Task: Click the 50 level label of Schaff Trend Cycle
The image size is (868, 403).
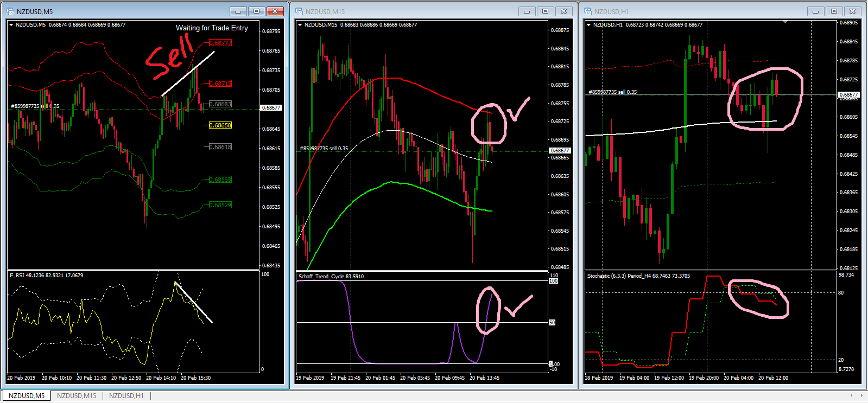Action: (552, 323)
